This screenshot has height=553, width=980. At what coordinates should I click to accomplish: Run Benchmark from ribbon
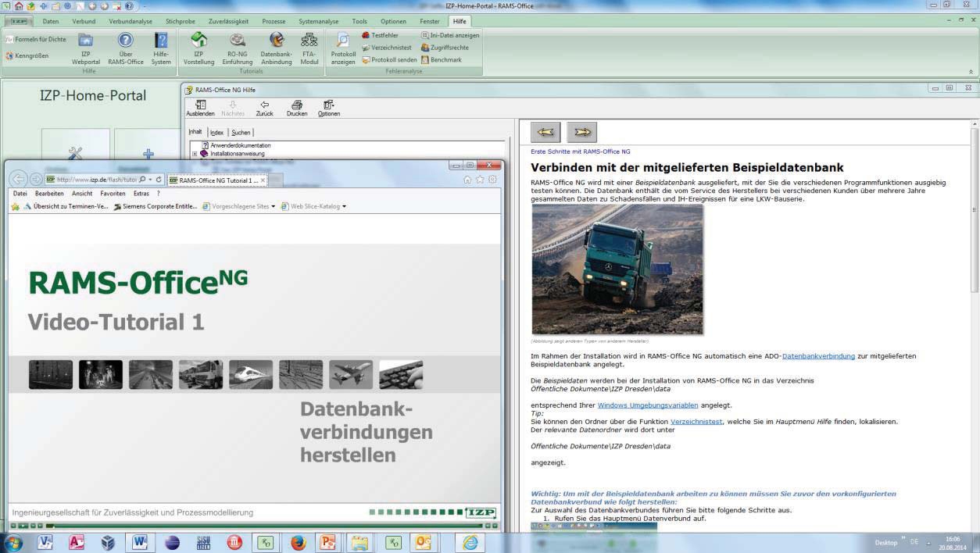pyautogui.click(x=442, y=60)
